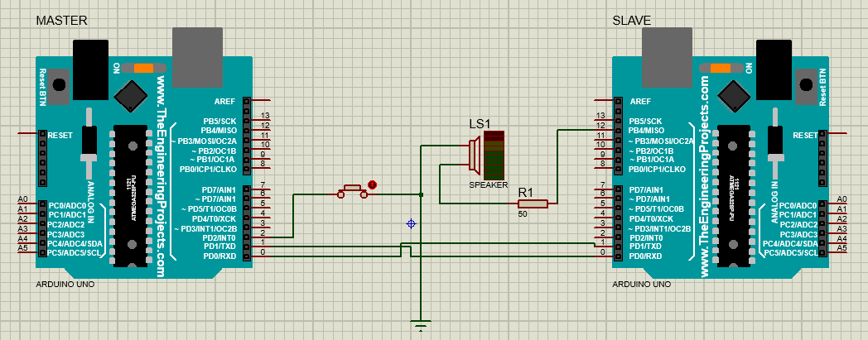Select the SLAVE label text

pos(632,21)
